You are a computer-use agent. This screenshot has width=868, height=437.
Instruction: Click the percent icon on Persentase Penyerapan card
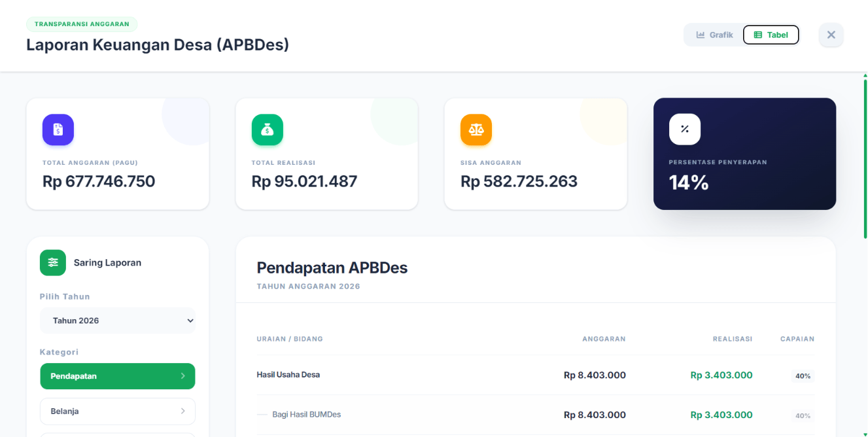pyautogui.click(x=685, y=130)
